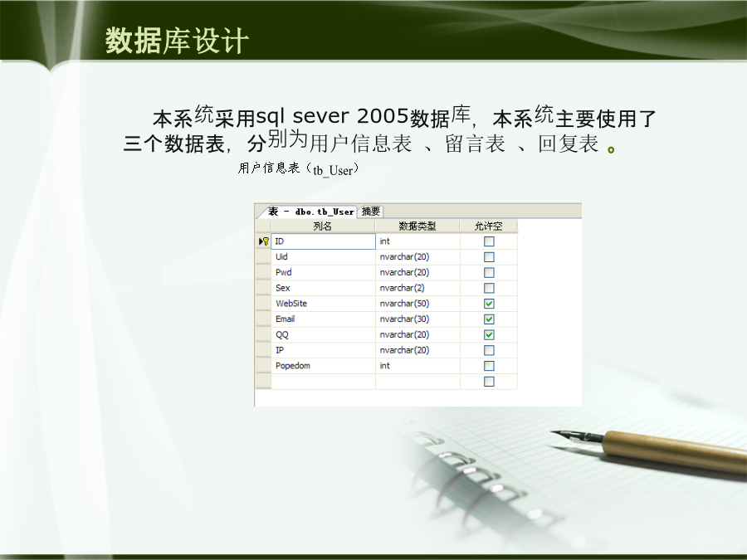Toggle allow-null checkbox for Pwd row
The image size is (747, 560).
point(489,272)
